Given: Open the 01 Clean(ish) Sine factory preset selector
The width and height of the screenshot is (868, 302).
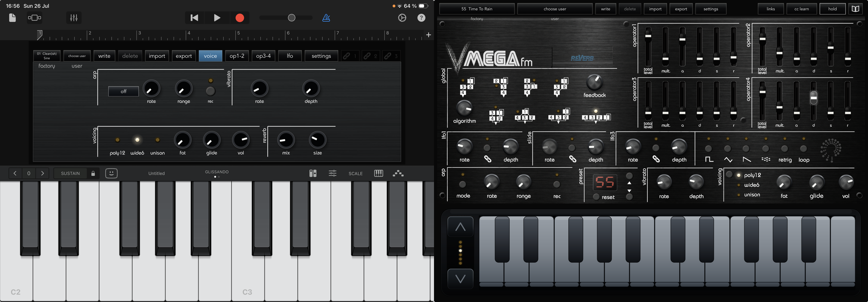Looking at the screenshot, I should [x=47, y=56].
